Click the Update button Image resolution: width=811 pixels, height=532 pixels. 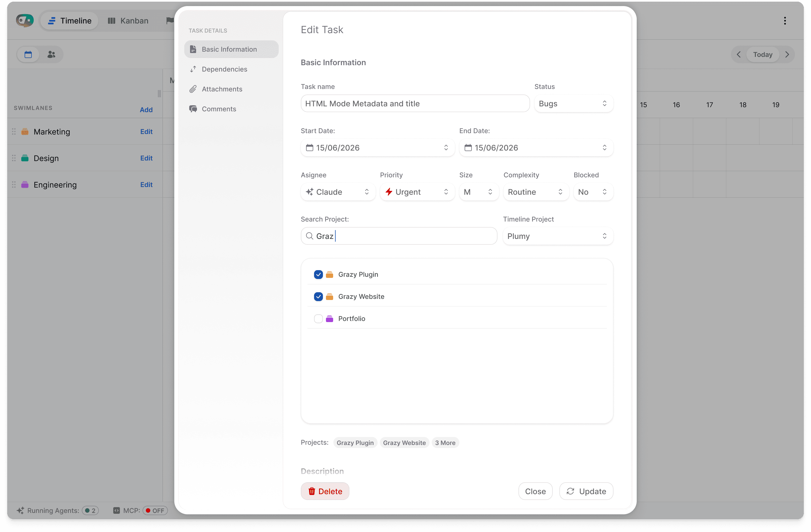point(586,491)
